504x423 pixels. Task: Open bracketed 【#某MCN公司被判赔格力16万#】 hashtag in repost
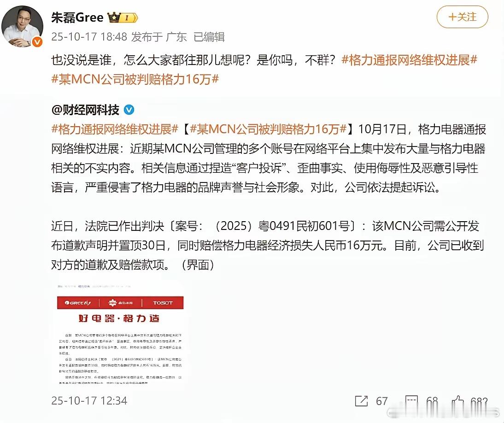(268, 129)
